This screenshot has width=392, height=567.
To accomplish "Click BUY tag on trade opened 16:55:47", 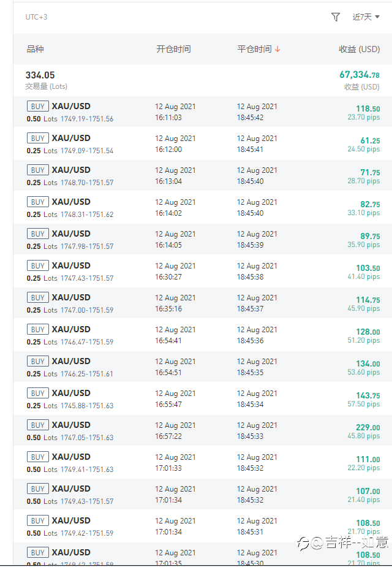I will coord(37,393).
